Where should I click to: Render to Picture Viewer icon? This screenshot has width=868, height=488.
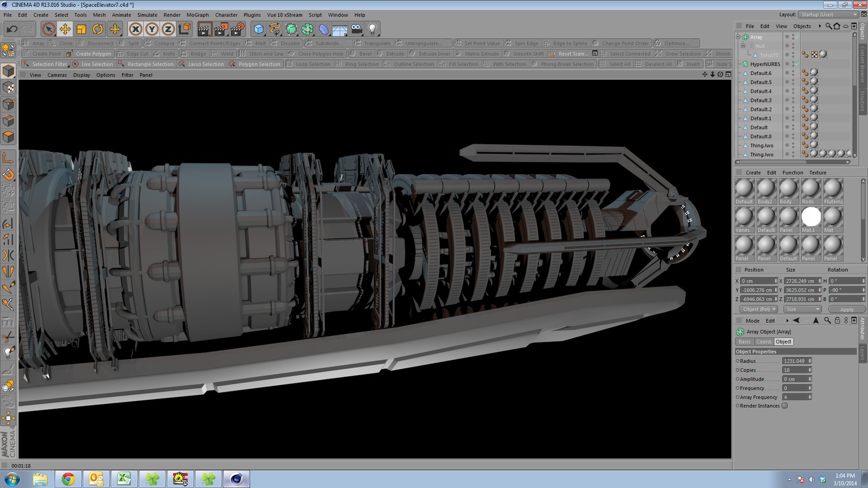tap(221, 29)
